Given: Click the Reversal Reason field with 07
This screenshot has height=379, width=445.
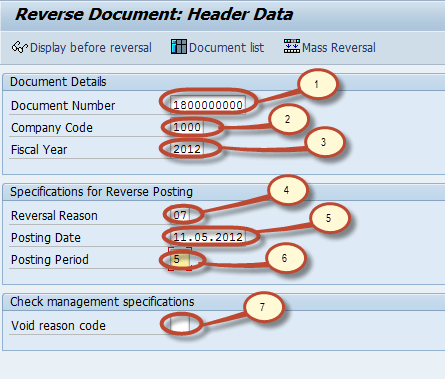Looking at the screenshot, I should click(x=180, y=215).
